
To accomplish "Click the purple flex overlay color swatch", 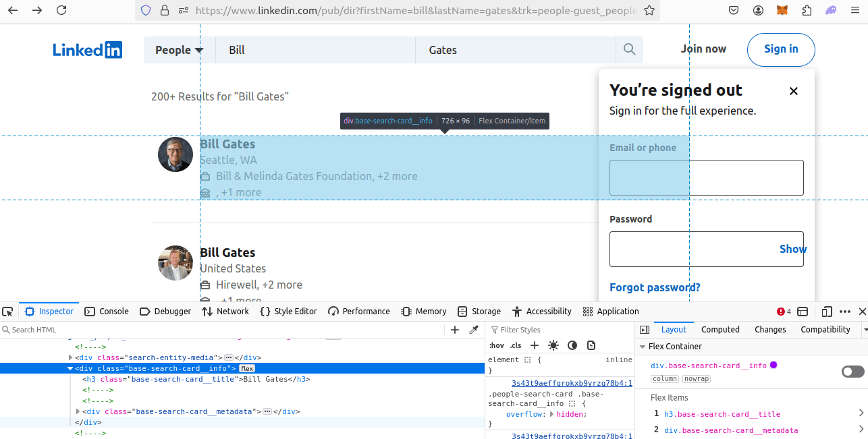I will 774,365.
